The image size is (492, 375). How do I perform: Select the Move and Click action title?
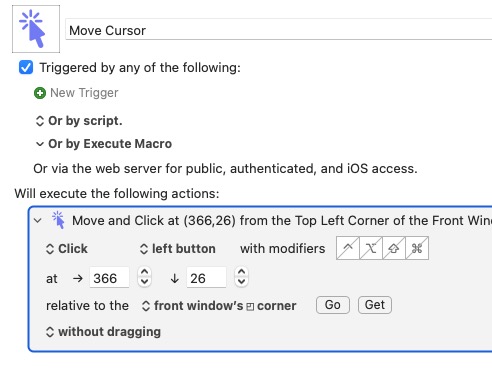[x=282, y=221]
